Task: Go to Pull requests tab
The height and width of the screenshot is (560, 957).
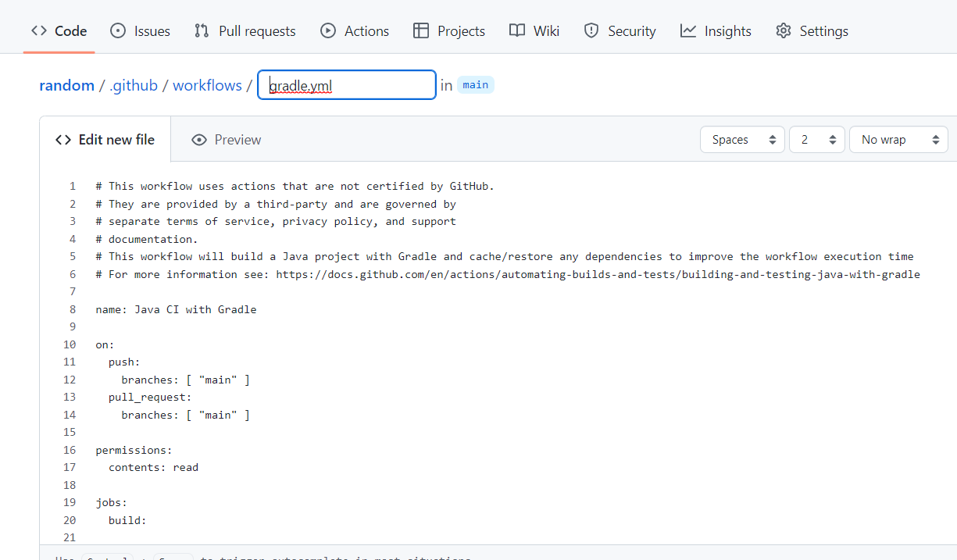Action: 245,31
